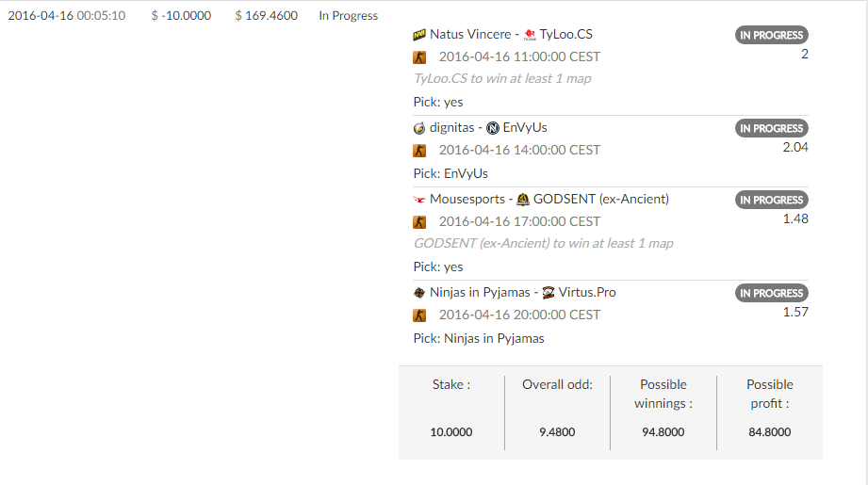
Task: Click the GODSENT team logo
Action: [522, 200]
